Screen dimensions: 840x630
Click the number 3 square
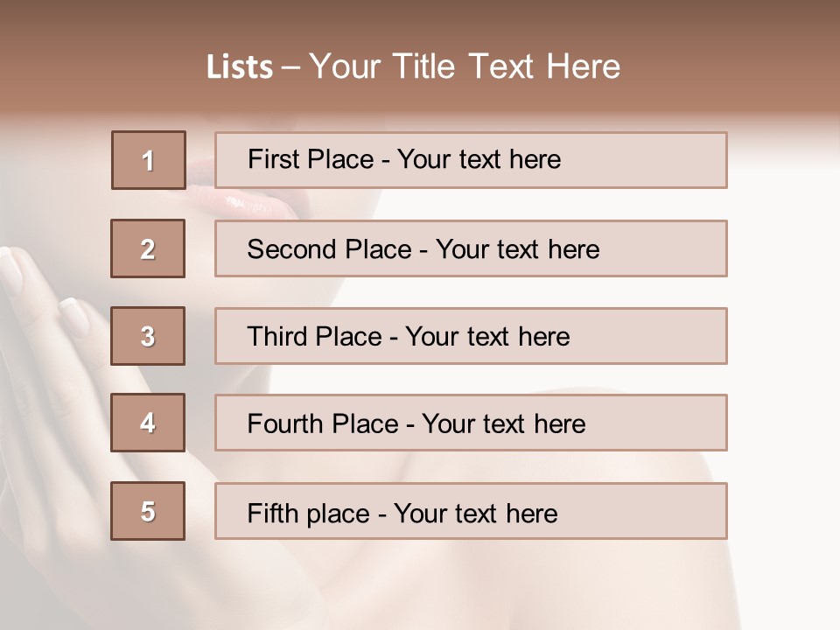[148, 336]
